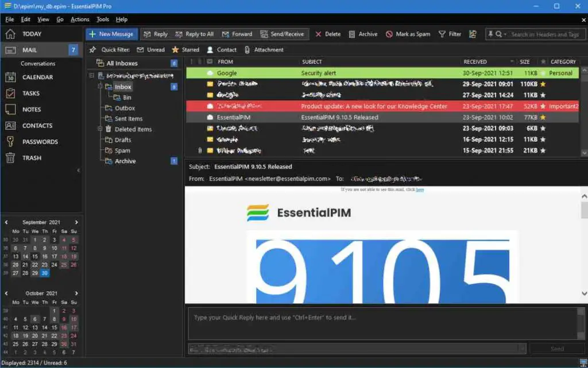Image resolution: width=588 pixels, height=368 pixels.
Task: Click the Reply to All icon
Action: (x=179, y=34)
